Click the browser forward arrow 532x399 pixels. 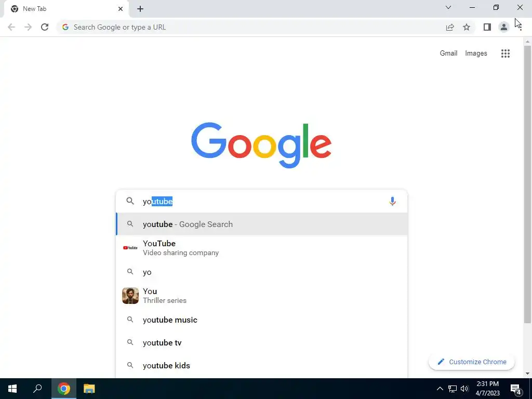pyautogui.click(x=28, y=27)
